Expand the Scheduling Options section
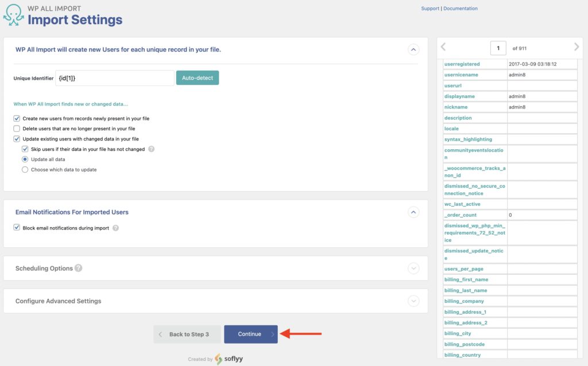 pyautogui.click(x=413, y=268)
